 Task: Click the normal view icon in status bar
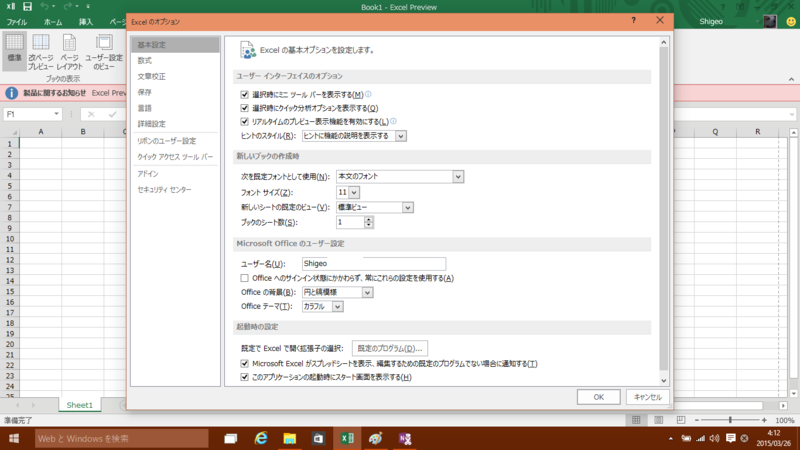(x=636, y=420)
